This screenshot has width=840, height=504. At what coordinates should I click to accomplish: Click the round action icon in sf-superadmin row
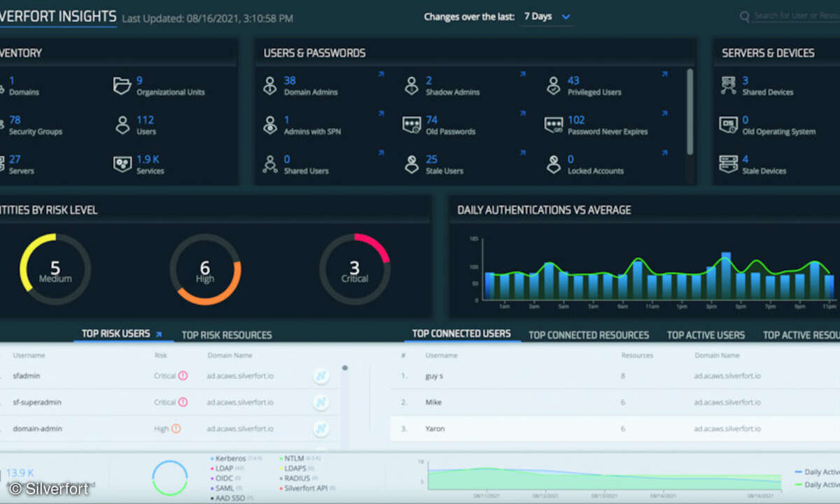pyautogui.click(x=321, y=402)
